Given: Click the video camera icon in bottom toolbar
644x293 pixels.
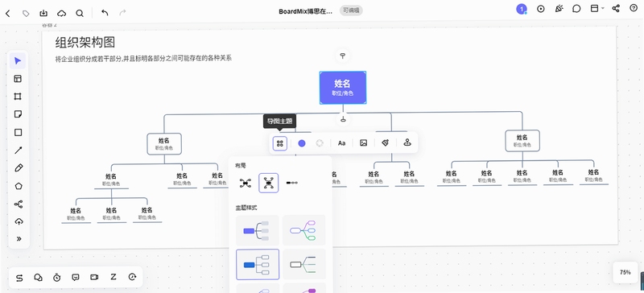Looking at the screenshot, I should [94, 277].
